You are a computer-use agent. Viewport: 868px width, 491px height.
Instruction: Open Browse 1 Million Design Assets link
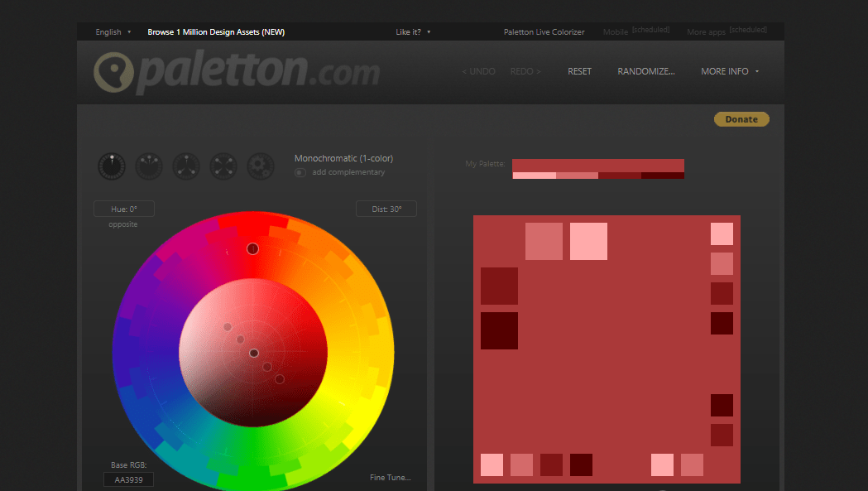pyautogui.click(x=216, y=32)
